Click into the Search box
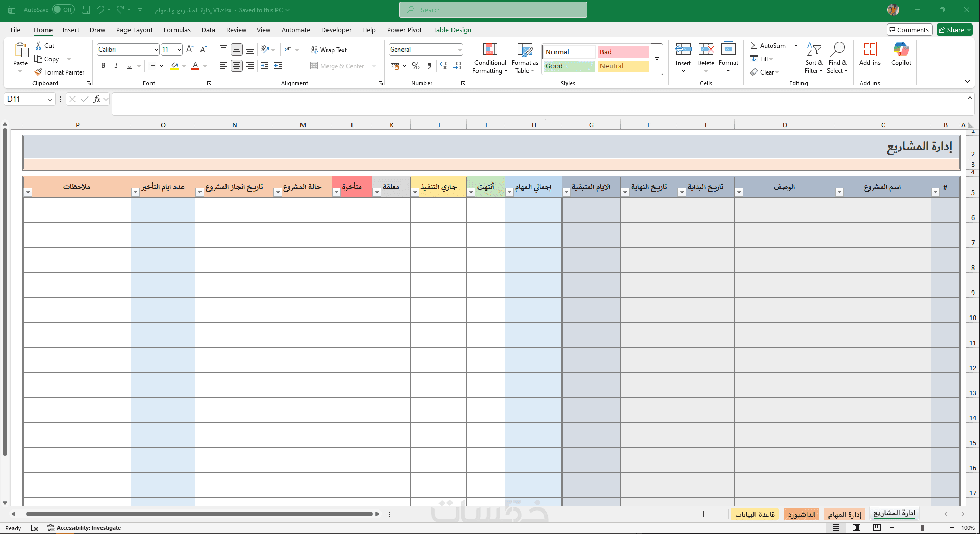 pos(493,10)
